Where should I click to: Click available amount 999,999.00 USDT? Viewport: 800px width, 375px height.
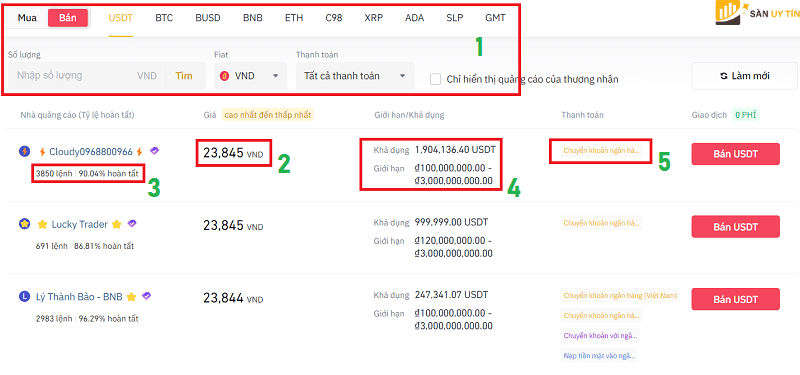[x=452, y=222]
